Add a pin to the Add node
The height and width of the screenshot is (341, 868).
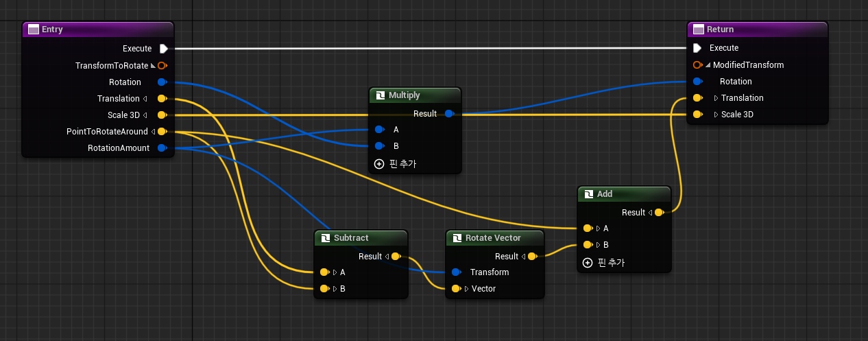point(587,262)
